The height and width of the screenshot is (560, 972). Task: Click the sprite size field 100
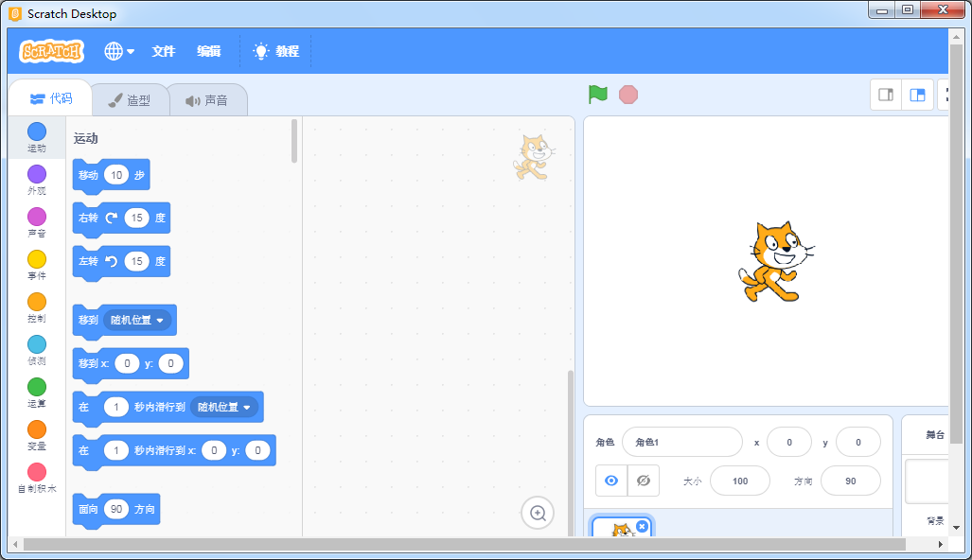(740, 481)
